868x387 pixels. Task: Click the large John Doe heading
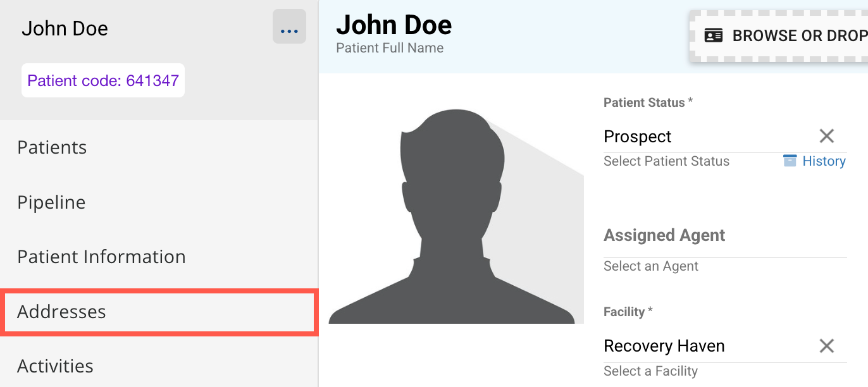coord(394,25)
